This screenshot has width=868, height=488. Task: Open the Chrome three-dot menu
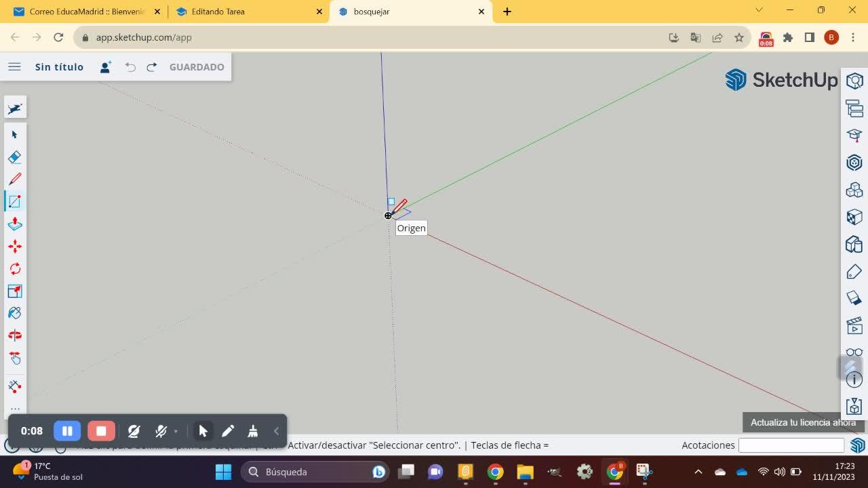853,37
